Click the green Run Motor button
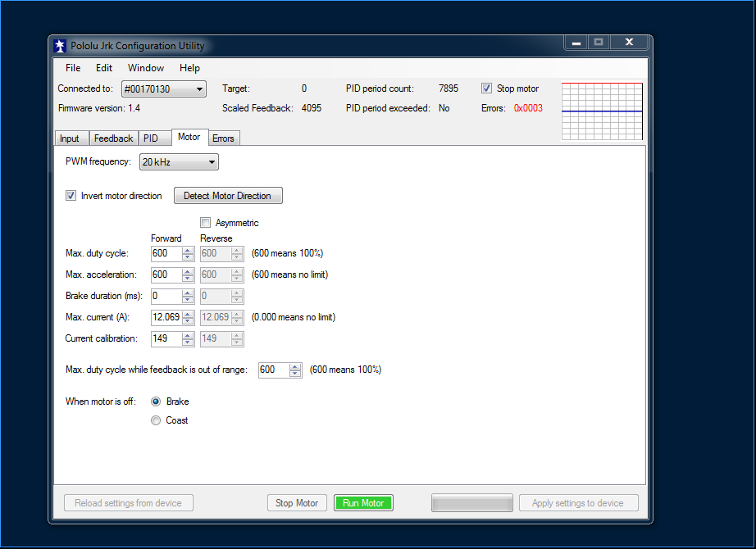This screenshot has height=549, width=756. click(363, 503)
